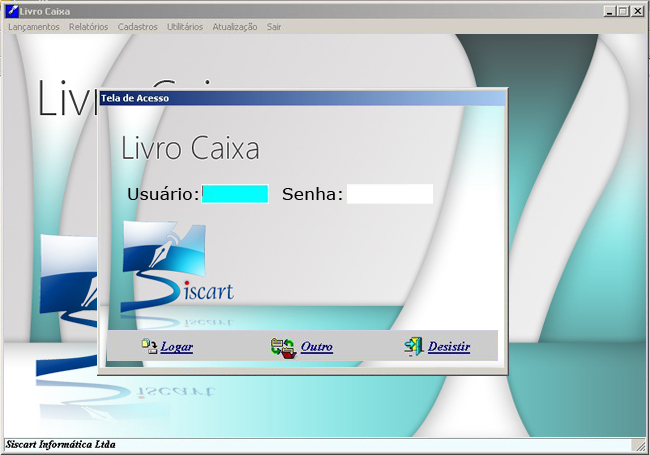This screenshot has width=650, height=455.
Task: Select the Sair menu item
Action: pos(274,27)
